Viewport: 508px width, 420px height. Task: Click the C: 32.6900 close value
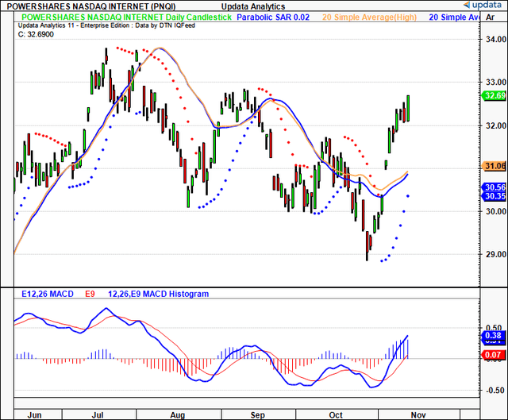point(36,34)
